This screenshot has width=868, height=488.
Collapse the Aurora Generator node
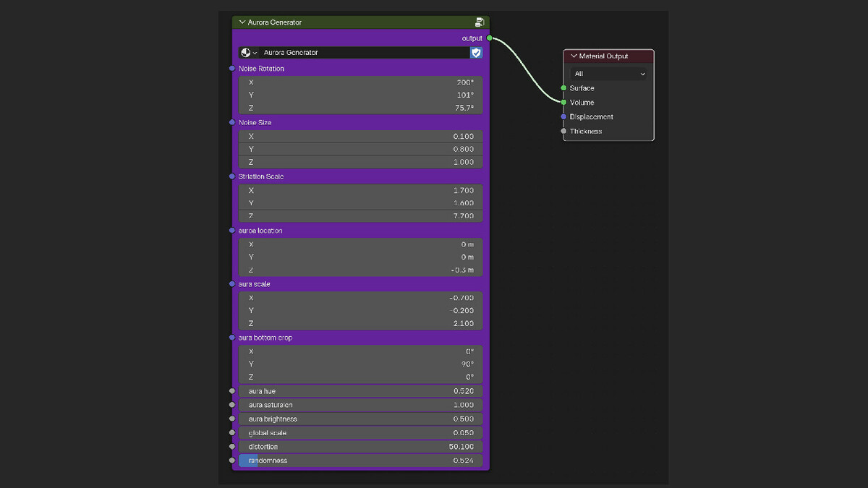point(242,22)
